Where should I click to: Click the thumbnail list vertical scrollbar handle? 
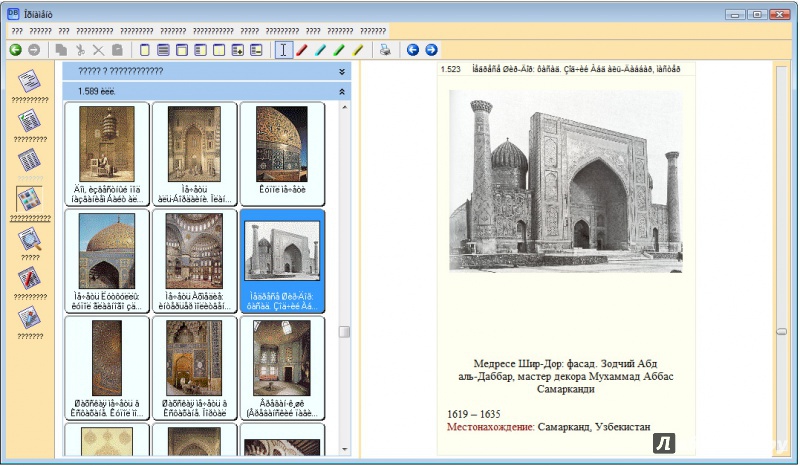pyautogui.click(x=344, y=332)
